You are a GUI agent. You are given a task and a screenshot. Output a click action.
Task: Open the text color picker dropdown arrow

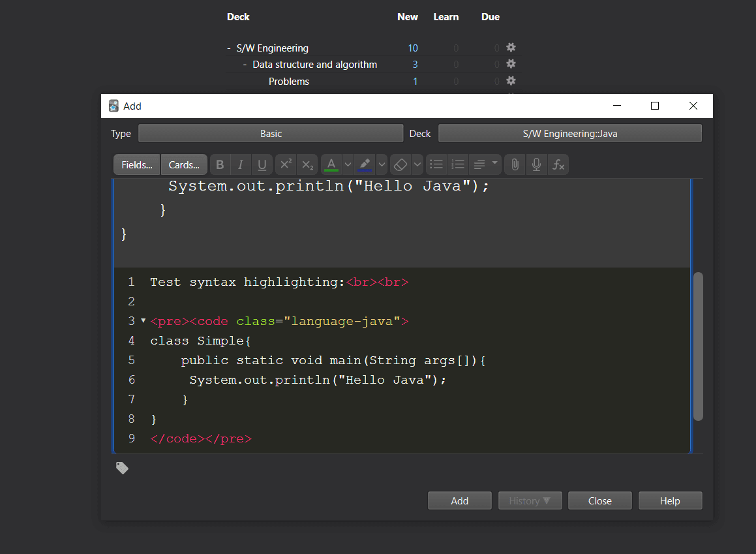click(348, 165)
